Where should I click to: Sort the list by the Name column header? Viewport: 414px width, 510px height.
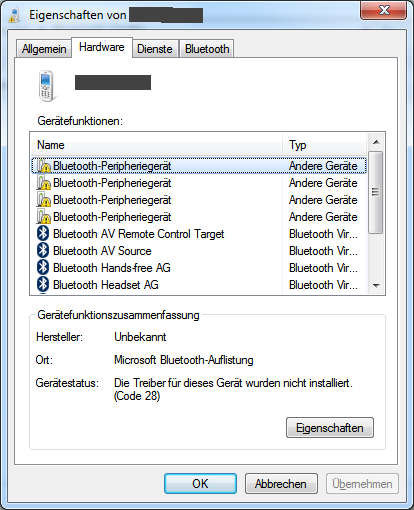(157, 145)
